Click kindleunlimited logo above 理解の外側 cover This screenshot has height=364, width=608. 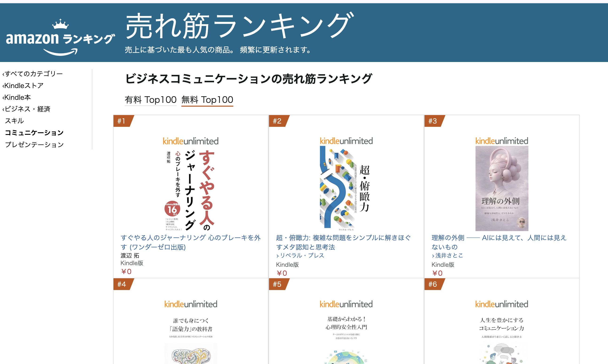tap(502, 141)
